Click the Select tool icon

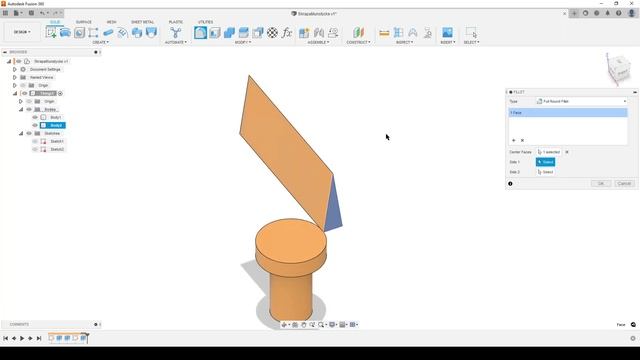(x=471, y=32)
